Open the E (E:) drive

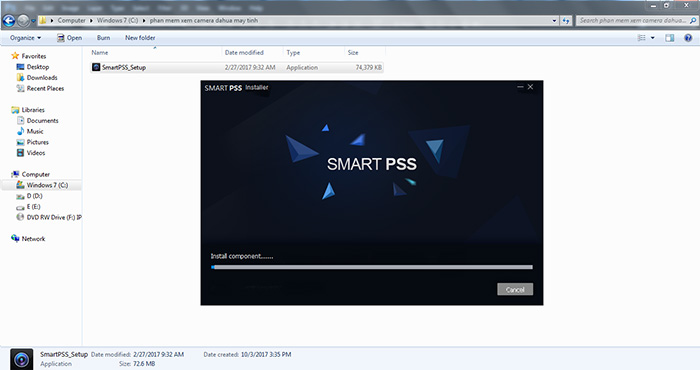(33, 207)
